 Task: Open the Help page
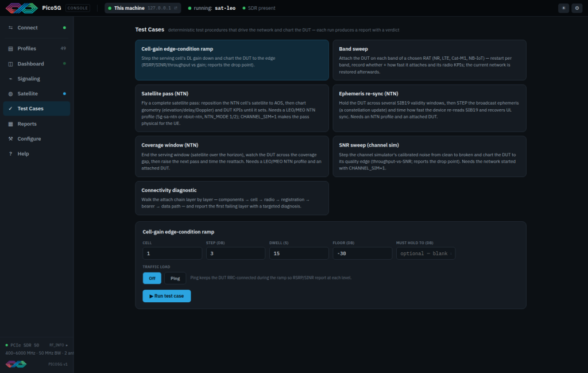point(36,154)
